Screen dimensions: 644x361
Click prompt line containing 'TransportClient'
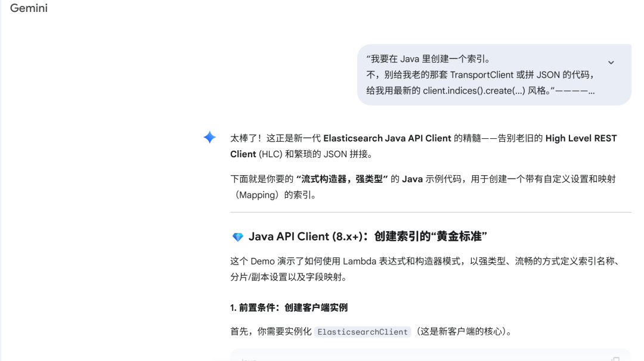point(480,74)
